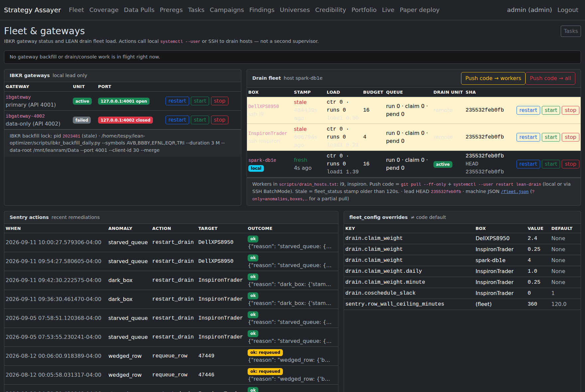Restart the ibgateway-4002 data-only gateway

[x=177, y=120]
